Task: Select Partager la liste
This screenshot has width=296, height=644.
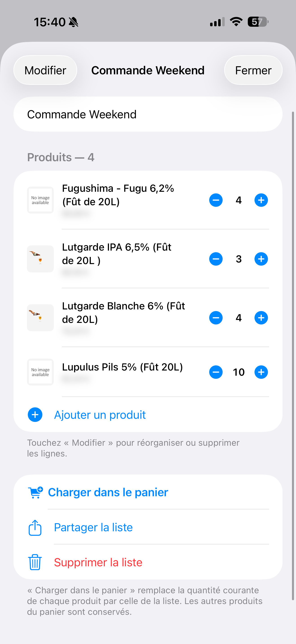Action: (93, 527)
